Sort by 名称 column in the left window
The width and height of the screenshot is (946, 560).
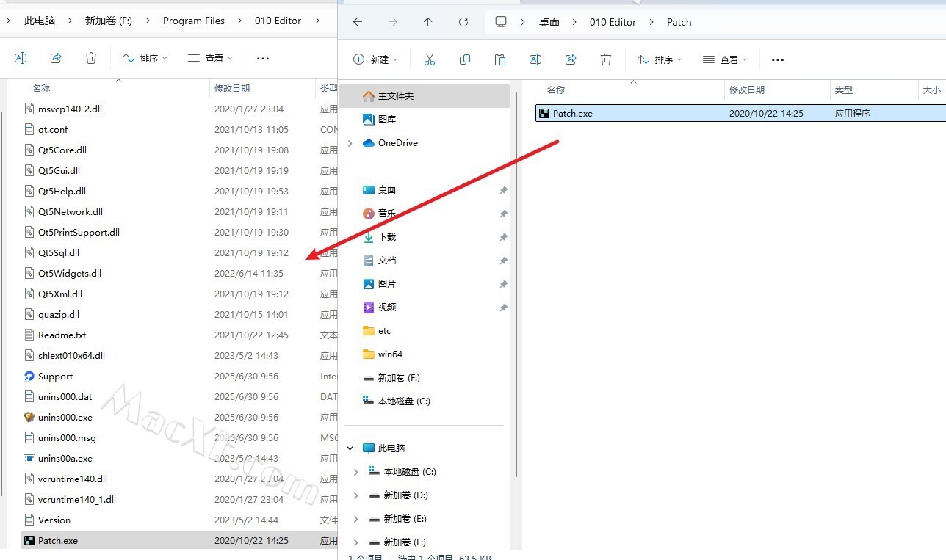(41, 88)
